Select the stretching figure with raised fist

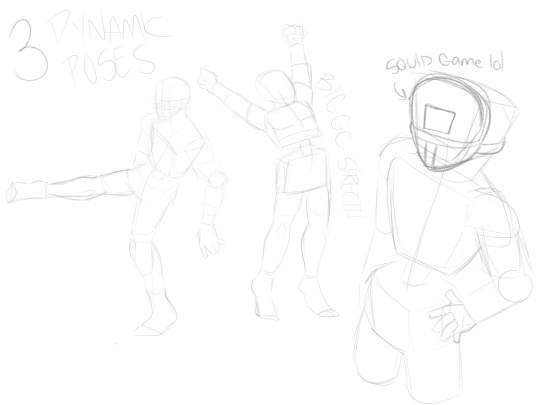click(269, 171)
